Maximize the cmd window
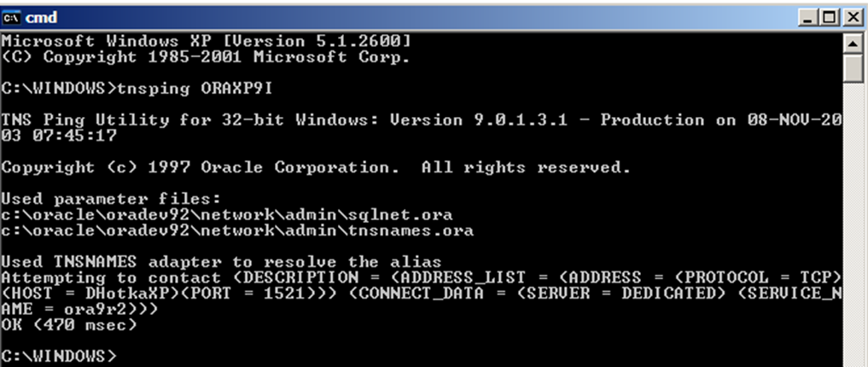Viewport: 868px width, 367px height. tap(829, 18)
